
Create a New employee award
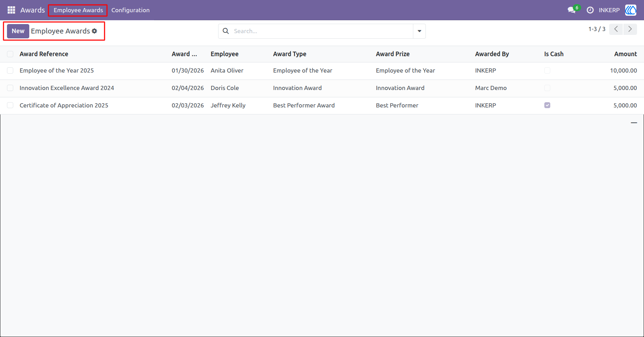(18, 31)
